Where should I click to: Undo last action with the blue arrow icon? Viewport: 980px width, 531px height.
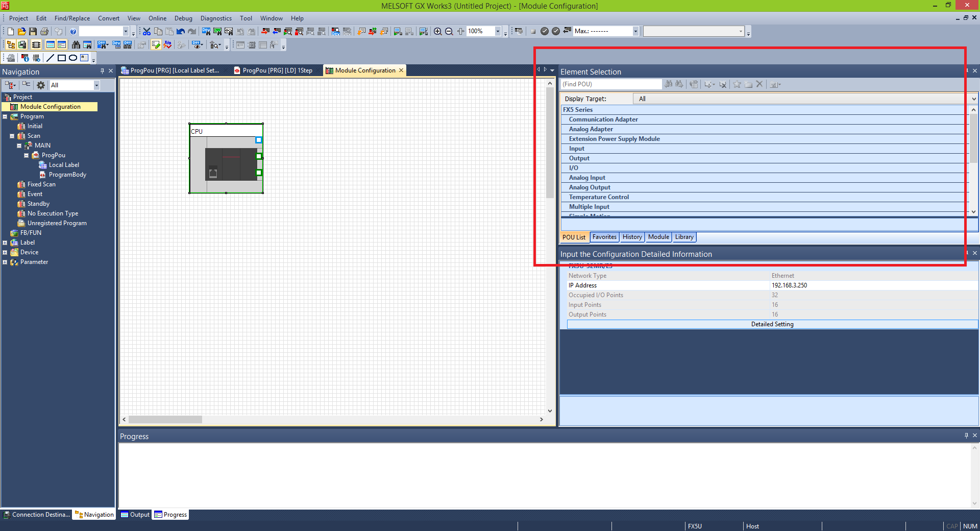tap(181, 31)
